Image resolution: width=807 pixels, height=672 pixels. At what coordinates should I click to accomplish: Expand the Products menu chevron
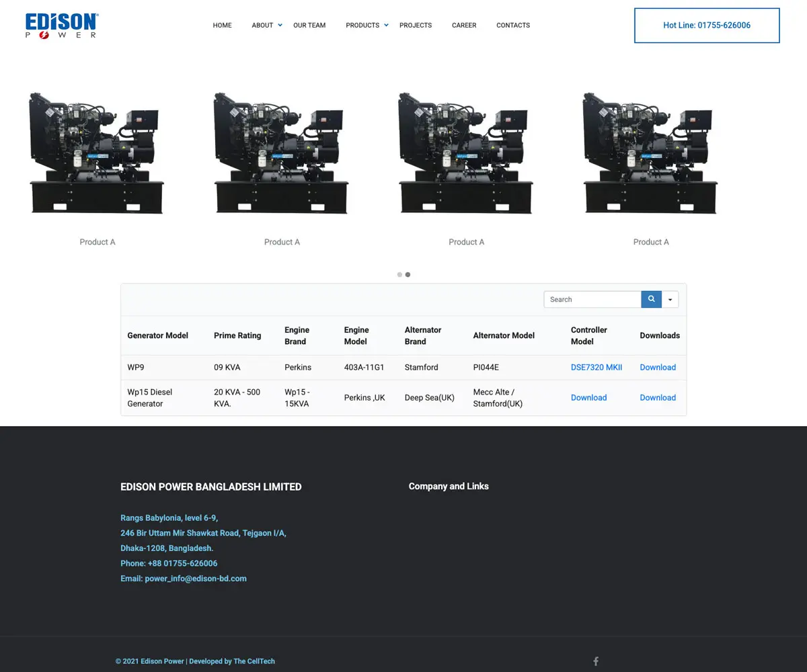click(x=386, y=26)
